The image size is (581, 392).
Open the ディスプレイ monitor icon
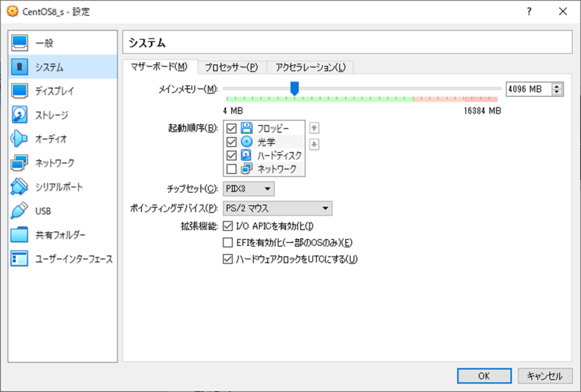(19, 91)
